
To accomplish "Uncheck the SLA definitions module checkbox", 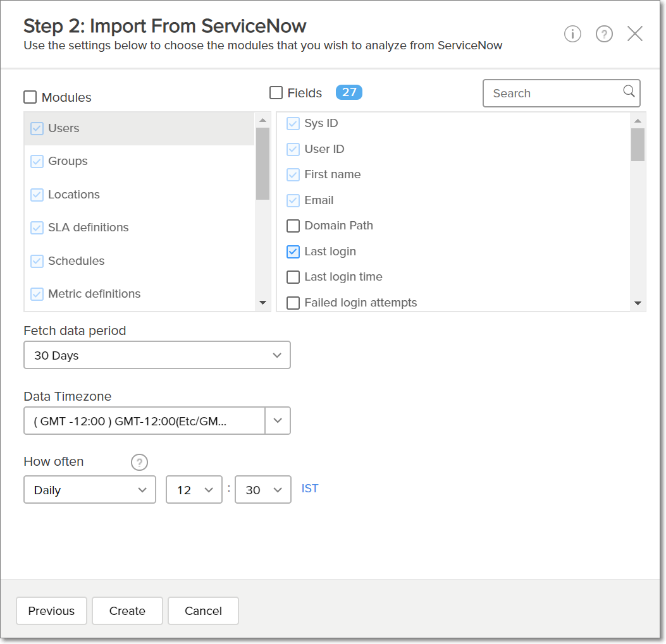I will click(37, 228).
